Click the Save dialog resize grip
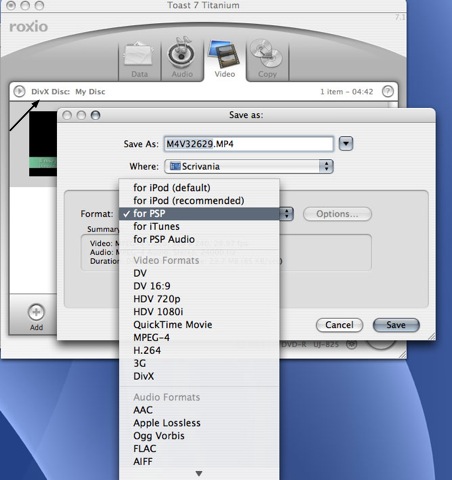The width and height of the screenshot is (452, 480). pyautogui.click(x=431, y=336)
